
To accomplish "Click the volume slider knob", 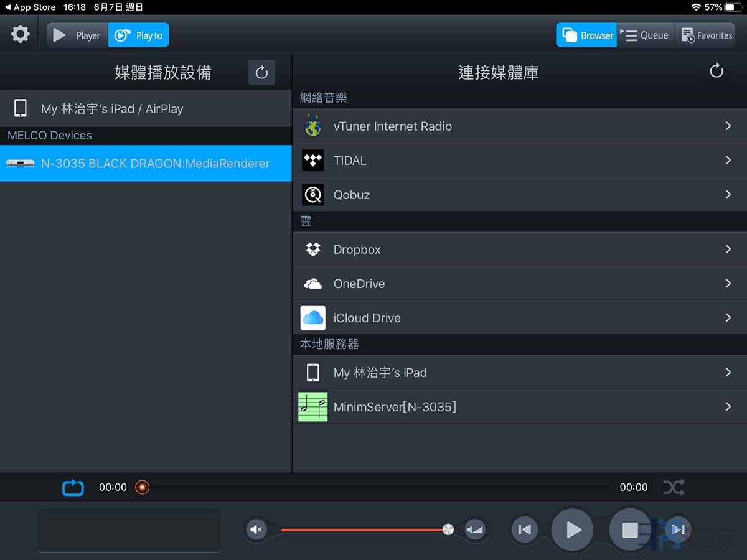I will 448,530.
